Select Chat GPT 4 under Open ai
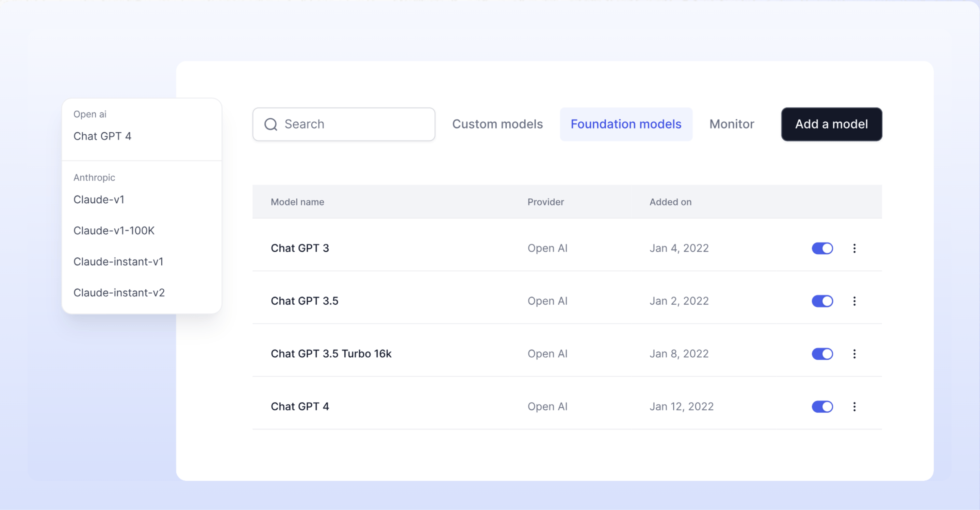980x510 pixels. coord(103,136)
